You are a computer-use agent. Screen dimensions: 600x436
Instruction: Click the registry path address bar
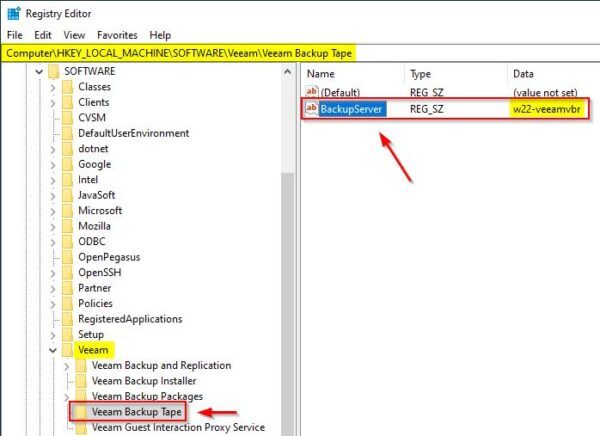[x=300, y=53]
